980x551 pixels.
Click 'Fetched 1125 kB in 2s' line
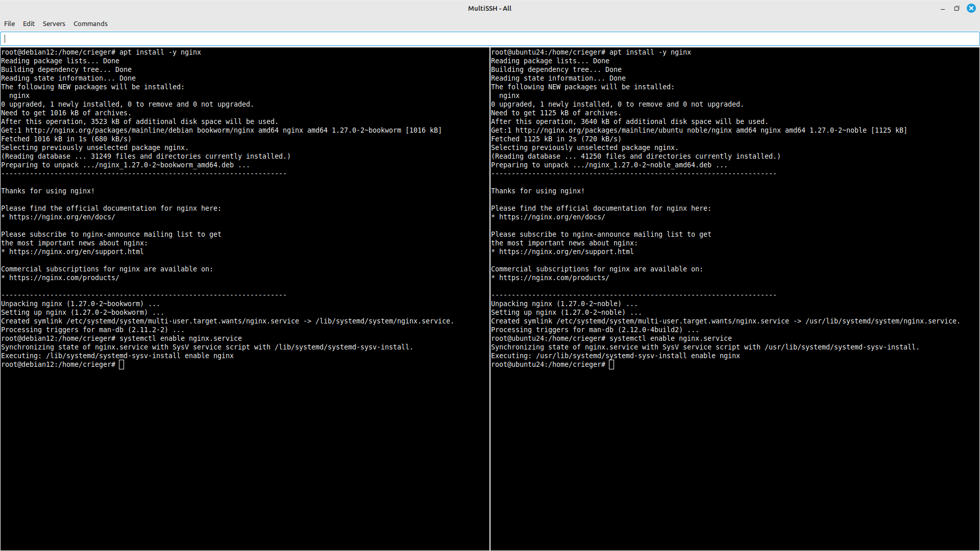(556, 139)
